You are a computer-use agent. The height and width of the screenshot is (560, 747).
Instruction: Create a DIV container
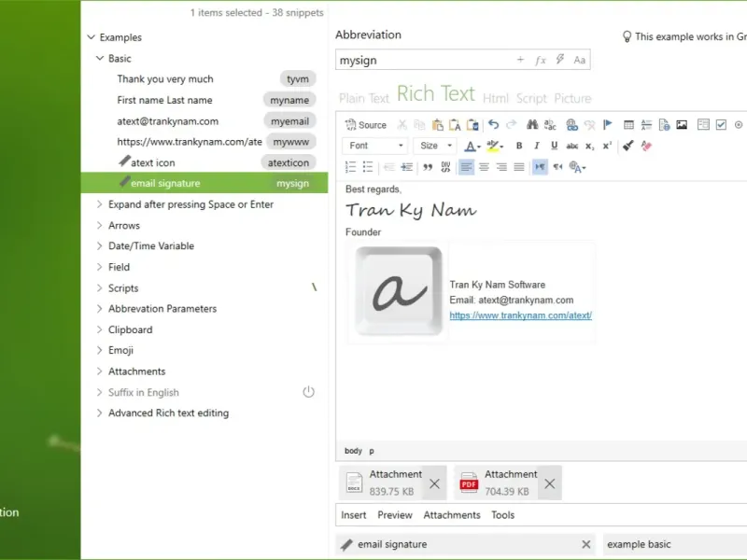point(445,167)
